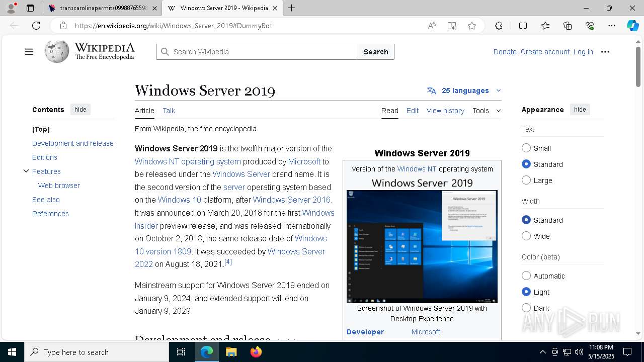Screen dimensions: 644x362
Task: Open Windows NT operating system link
Action: 188,161
